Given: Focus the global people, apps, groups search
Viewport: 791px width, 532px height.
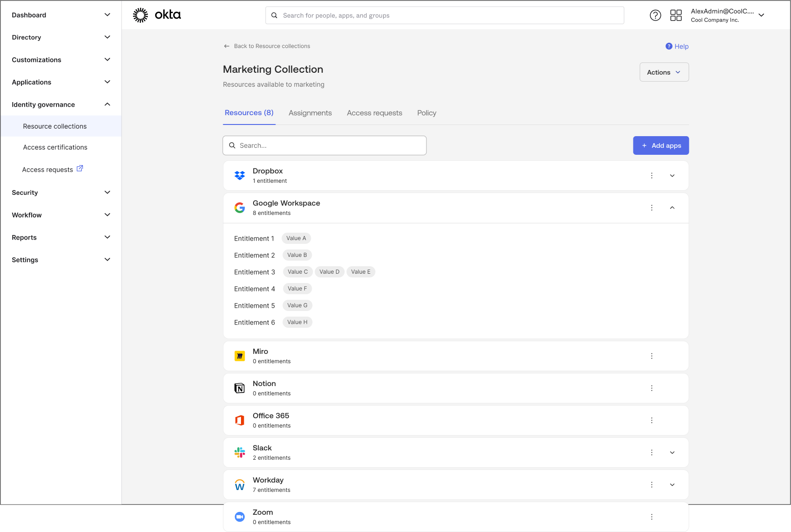Looking at the screenshot, I should [445, 15].
